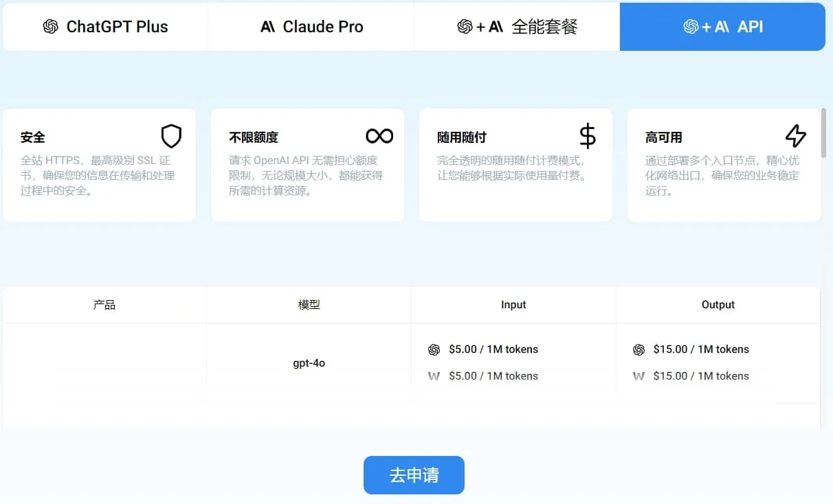Click the infinity icon on 不限额度 card

(x=379, y=136)
